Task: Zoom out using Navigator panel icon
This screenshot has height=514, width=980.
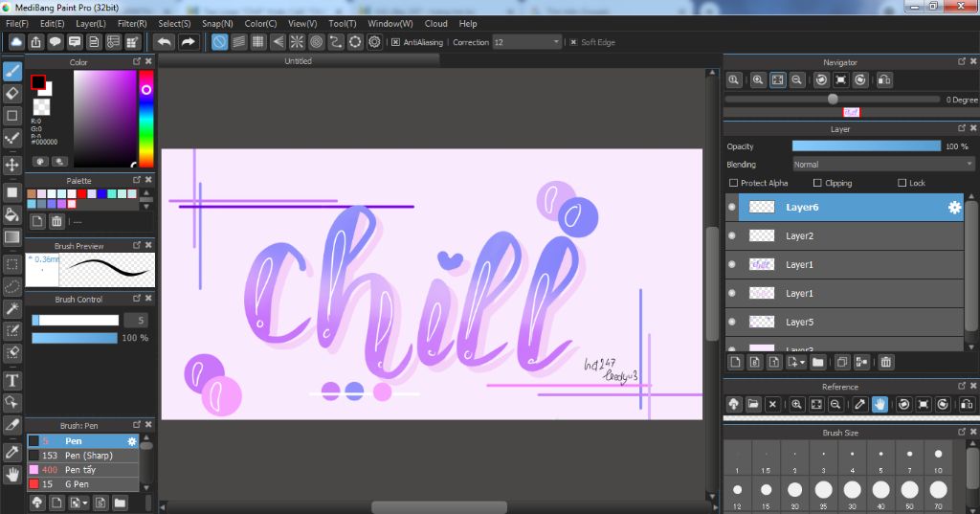Action: click(x=797, y=80)
